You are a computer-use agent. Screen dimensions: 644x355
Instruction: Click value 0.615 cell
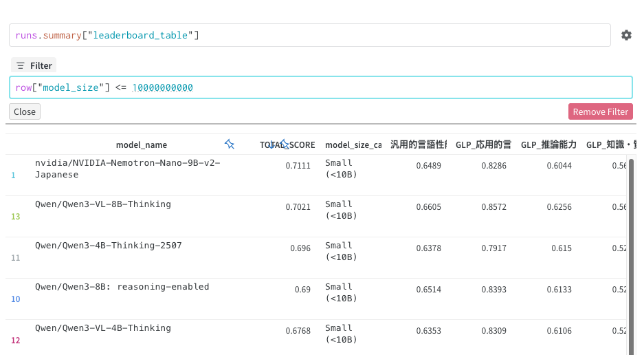tap(562, 248)
